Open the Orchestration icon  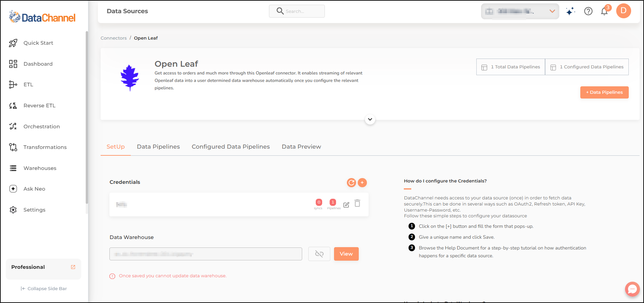[13, 126]
